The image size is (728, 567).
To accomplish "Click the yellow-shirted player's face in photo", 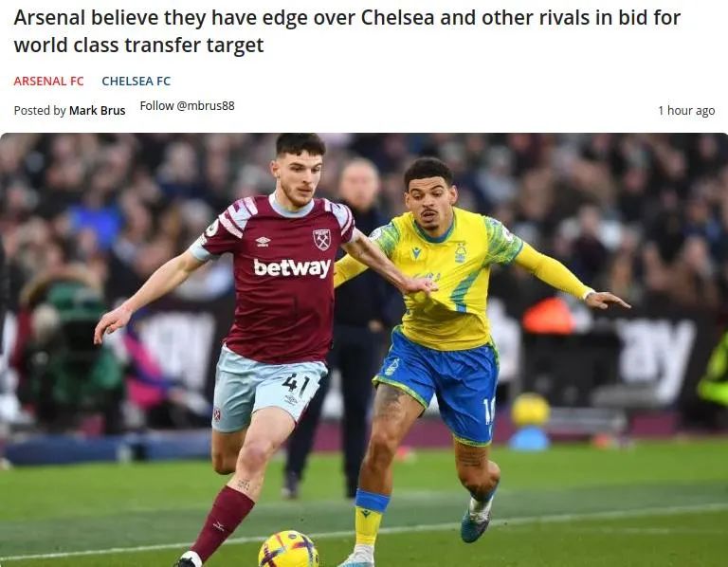I will [x=429, y=202].
